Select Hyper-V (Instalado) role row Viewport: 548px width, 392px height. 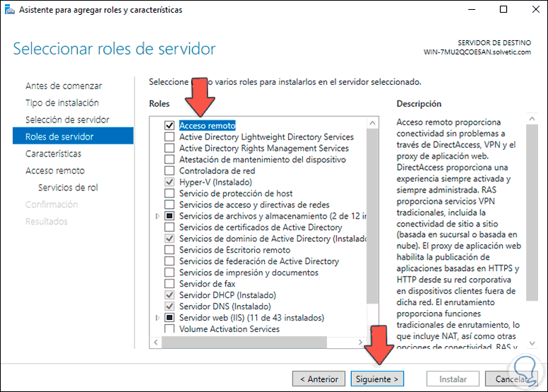(215, 182)
